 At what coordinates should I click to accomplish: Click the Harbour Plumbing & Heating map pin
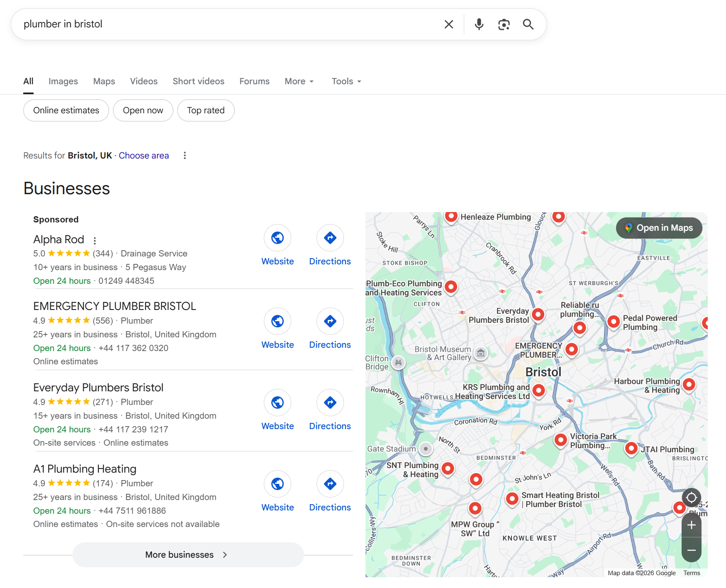[x=689, y=385]
